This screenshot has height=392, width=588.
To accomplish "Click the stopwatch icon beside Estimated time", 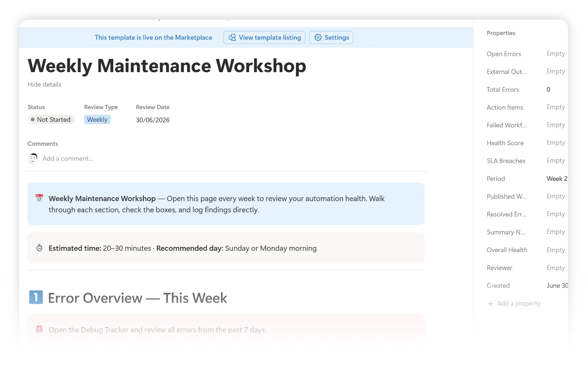I will [39, 248].
